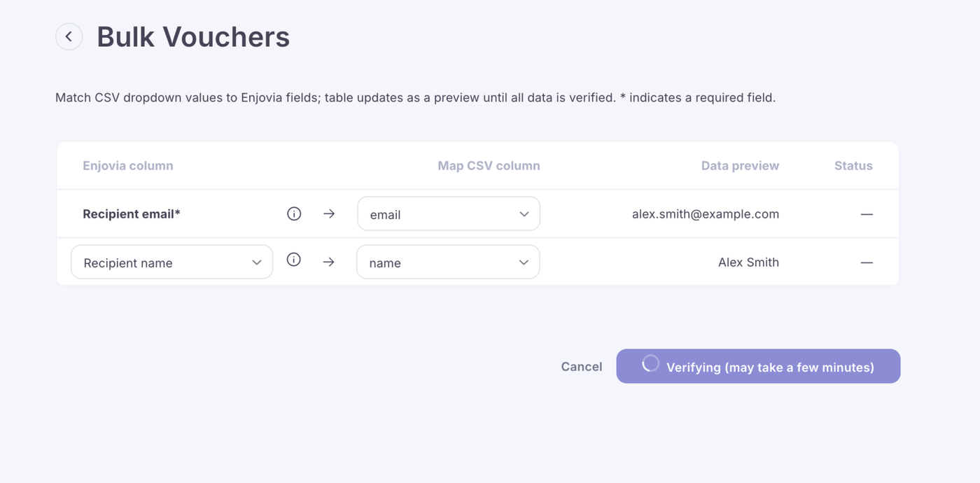
Task: Click the info icon beside Recipient email
Action: click(x=294, y=213)
